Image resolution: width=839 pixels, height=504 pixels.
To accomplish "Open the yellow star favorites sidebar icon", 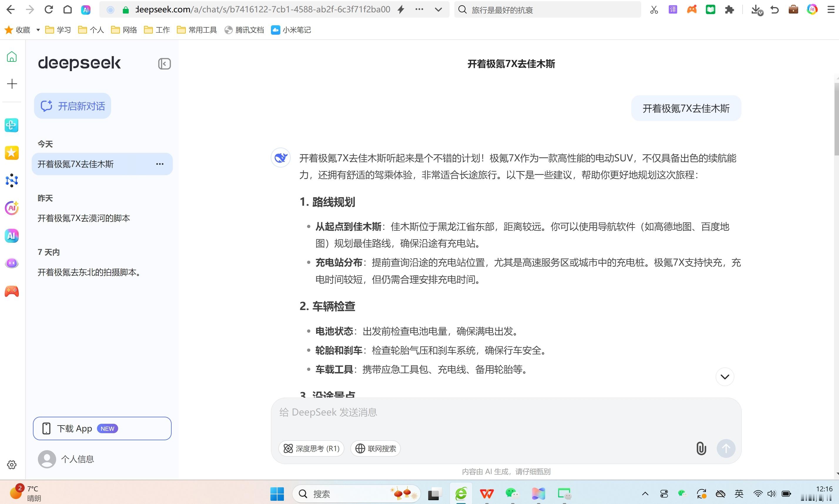I will tap(12, 153).
